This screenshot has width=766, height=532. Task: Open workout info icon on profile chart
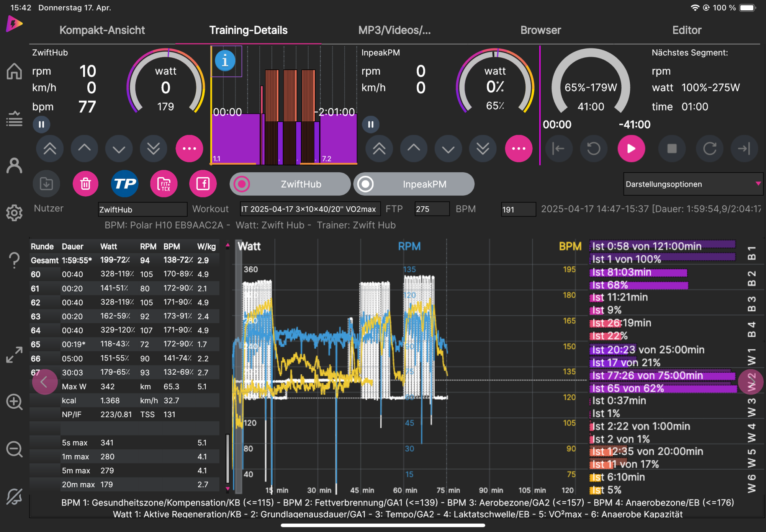pos(225,60)
